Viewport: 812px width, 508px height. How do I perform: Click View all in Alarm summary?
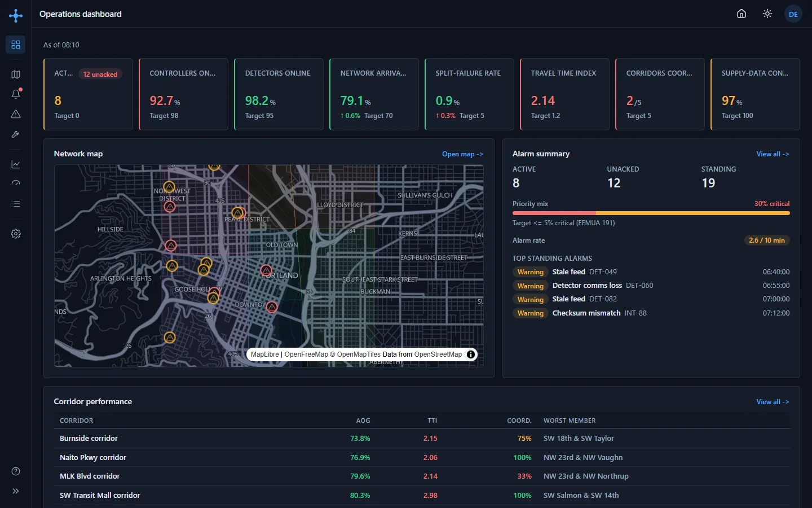point(773,154)
